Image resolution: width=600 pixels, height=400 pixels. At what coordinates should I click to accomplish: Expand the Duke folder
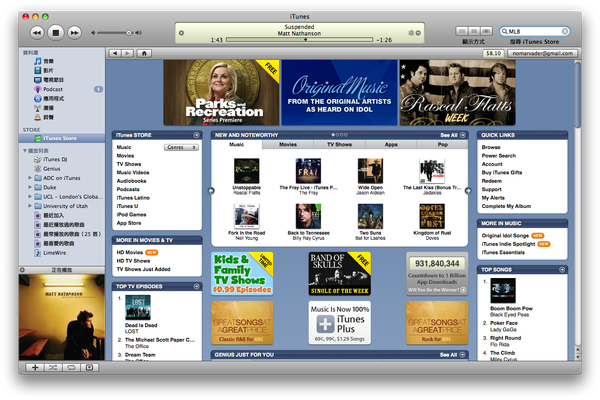pos(30,187)
